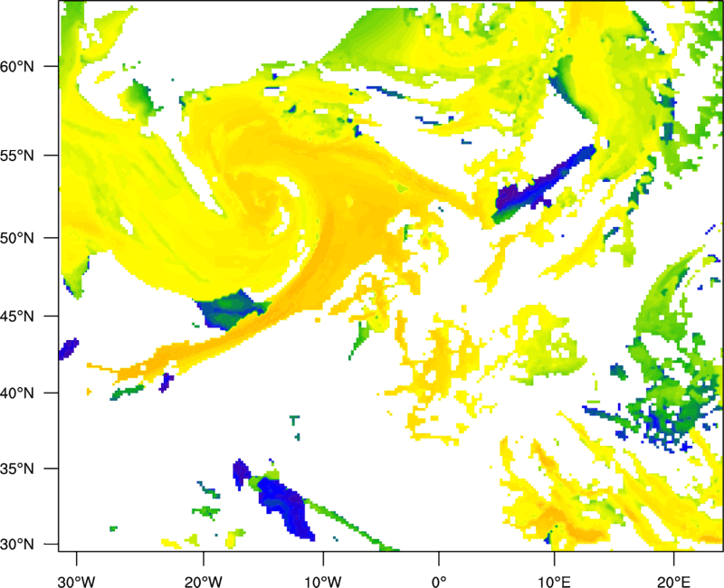Click the 50°N latitude axis label
Screen dimensions: 724x588
point(17,238)
